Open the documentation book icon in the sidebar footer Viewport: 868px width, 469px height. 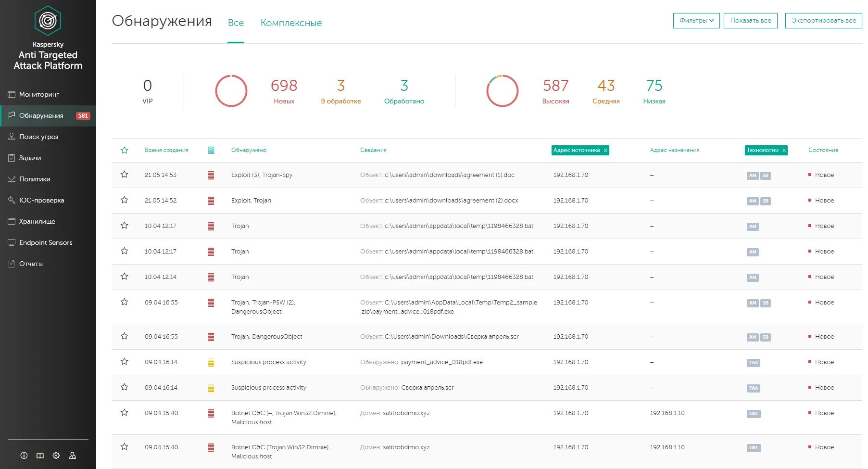tap(40, 456)
